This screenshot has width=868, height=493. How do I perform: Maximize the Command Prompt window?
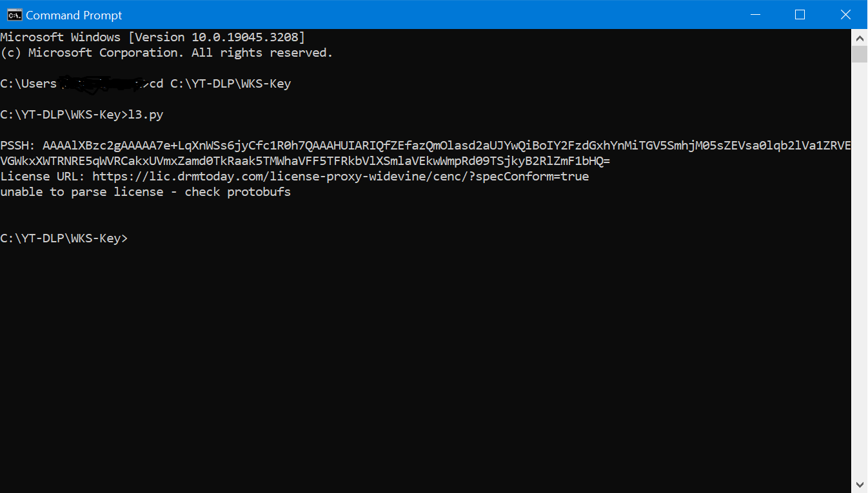[x=800, y=15]
